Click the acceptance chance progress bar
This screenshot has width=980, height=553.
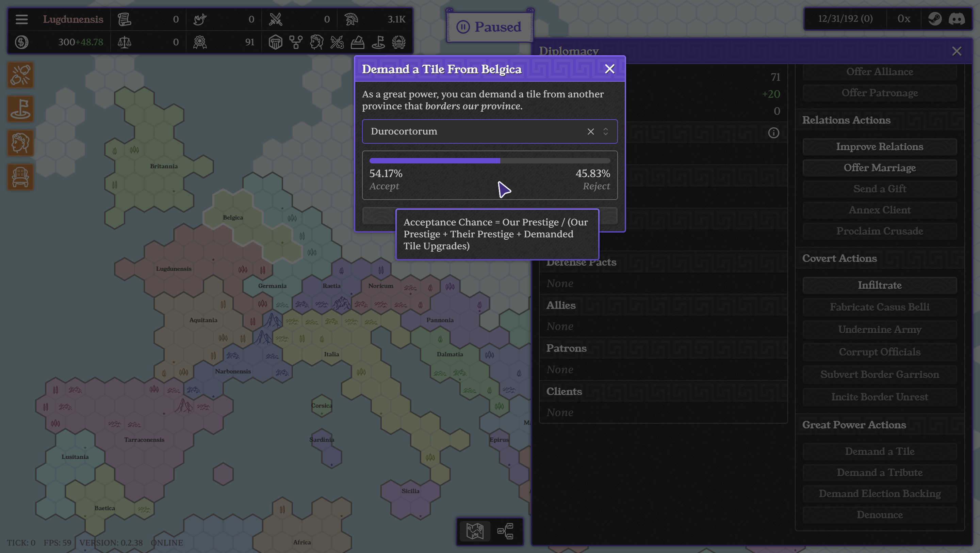[x=490, y=161]
